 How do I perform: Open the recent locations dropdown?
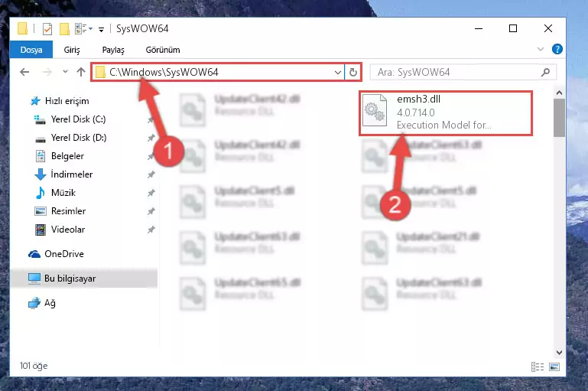65,72
